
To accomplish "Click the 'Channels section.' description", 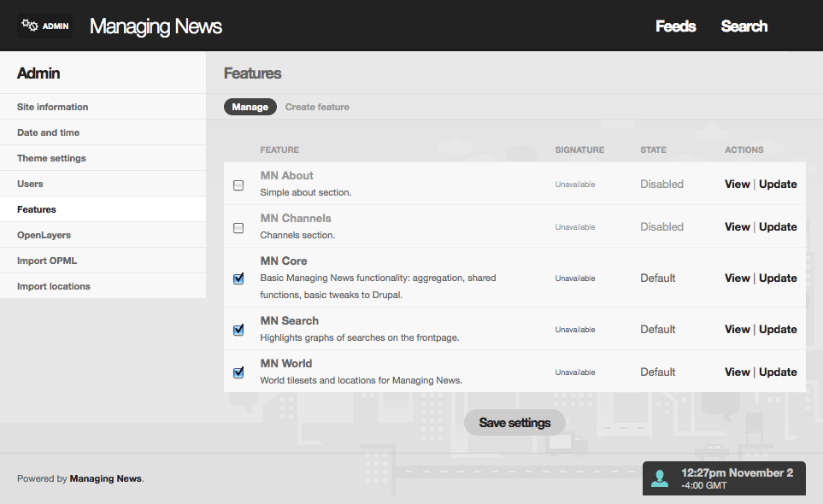I will (297, 236).
